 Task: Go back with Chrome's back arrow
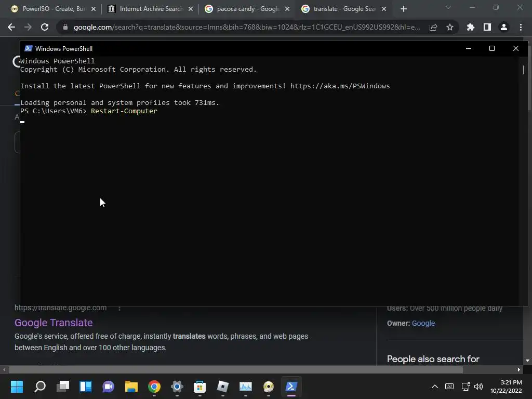[x=11, y=27]
